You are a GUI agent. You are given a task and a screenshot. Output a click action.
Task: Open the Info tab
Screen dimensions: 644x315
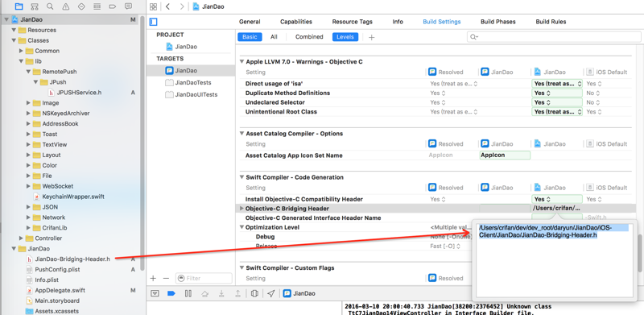[x=398, y=22]
